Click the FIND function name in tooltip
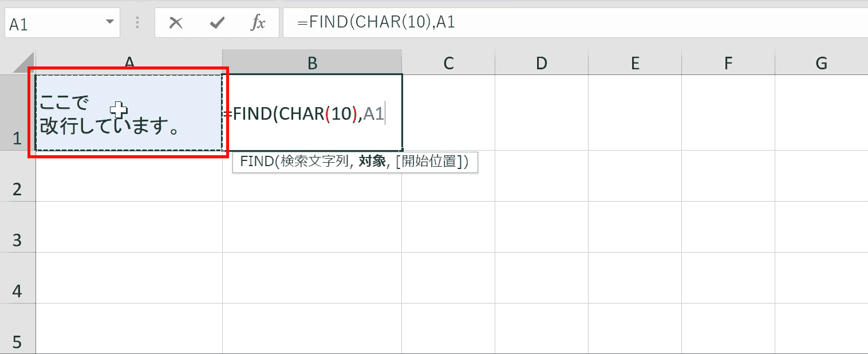Screen dimensions: 868x354 coord(257,162)
